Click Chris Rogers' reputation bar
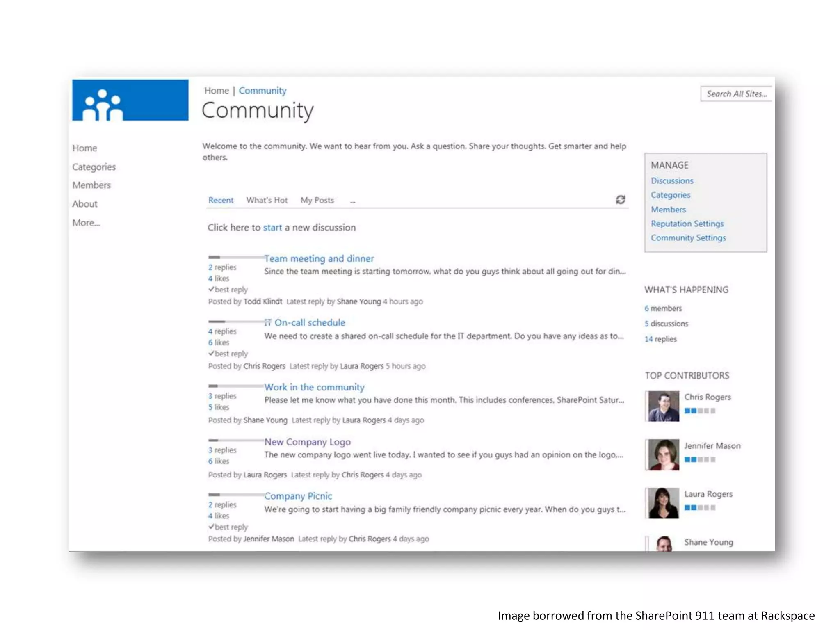Image resolution: width=840 pixels, height=630 pixels. 700,411
